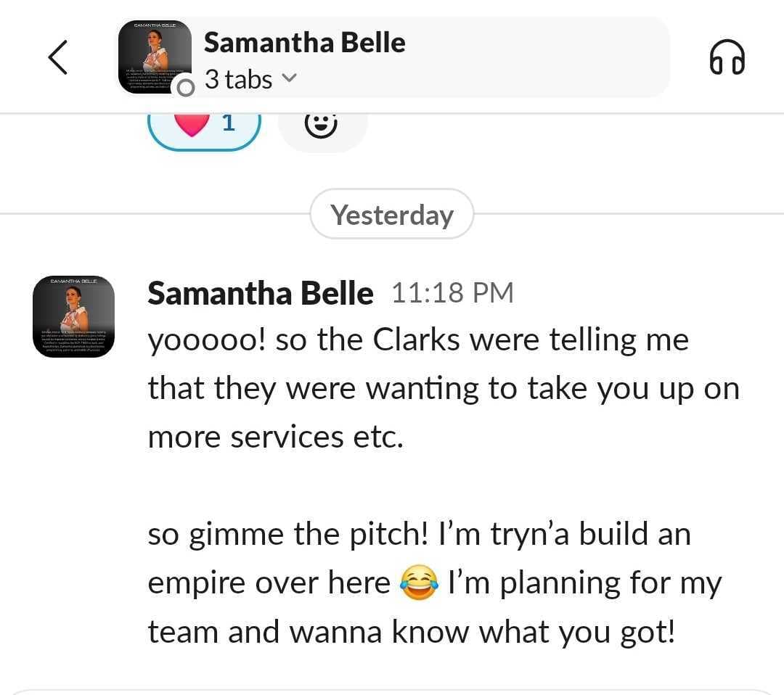Select the message text about the Clarks
784x695 pixels.
pos(444,388)
